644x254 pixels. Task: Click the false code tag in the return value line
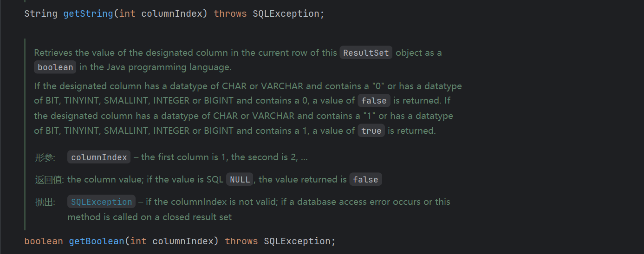pyautogui.click(x=365, y=180)
